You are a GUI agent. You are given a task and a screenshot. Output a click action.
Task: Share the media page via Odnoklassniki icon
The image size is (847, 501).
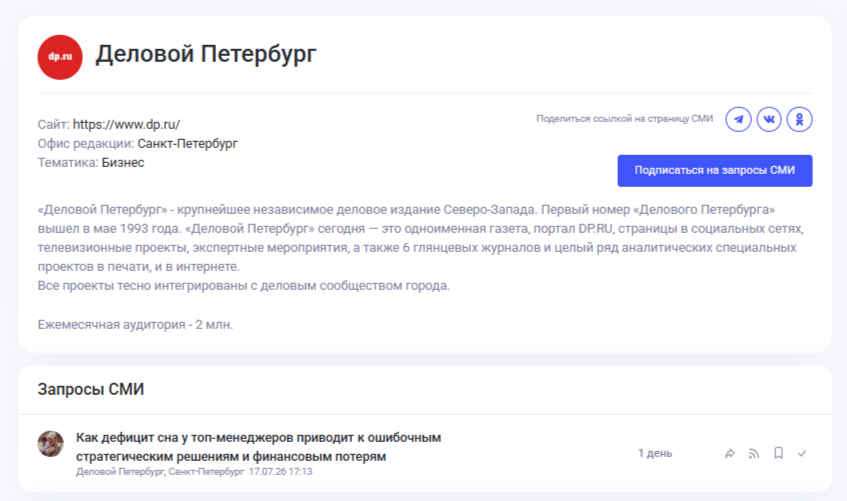coord(799,119)
